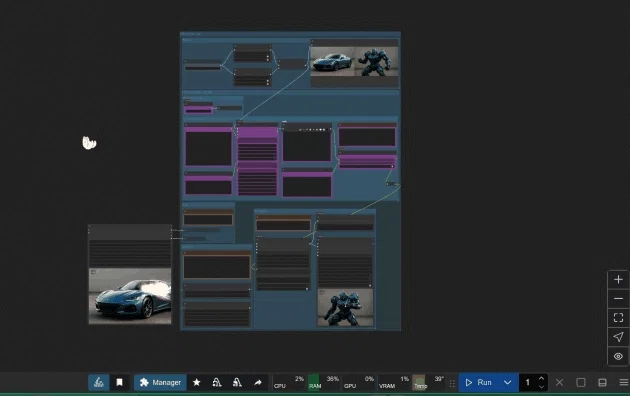Click the robot preview image at bottom

click(345, 307)
